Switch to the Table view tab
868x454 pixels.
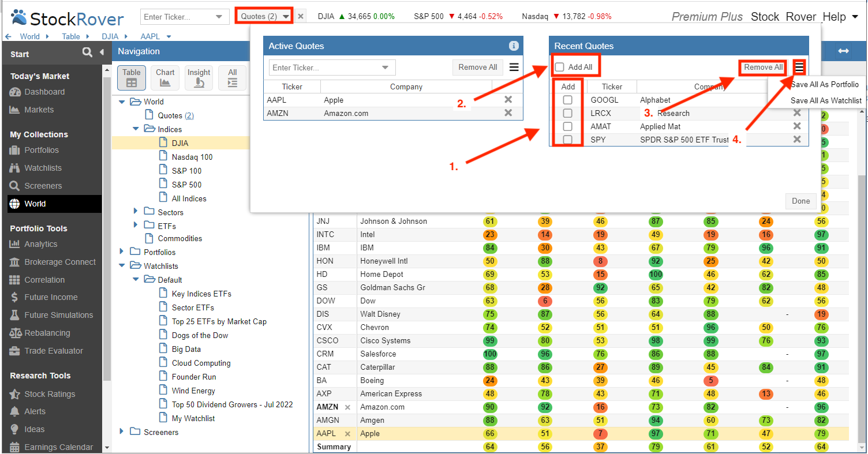132,78
